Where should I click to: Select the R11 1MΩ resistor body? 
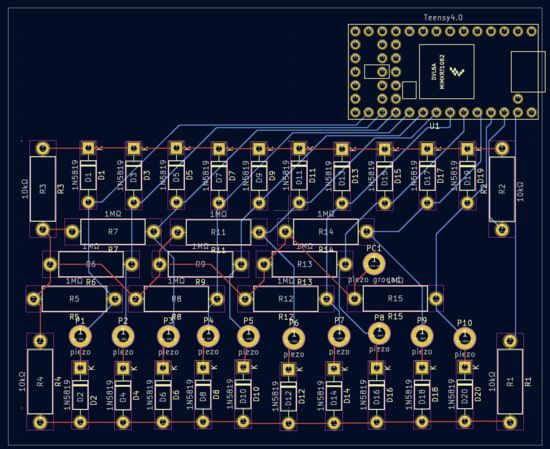(218, 232)
